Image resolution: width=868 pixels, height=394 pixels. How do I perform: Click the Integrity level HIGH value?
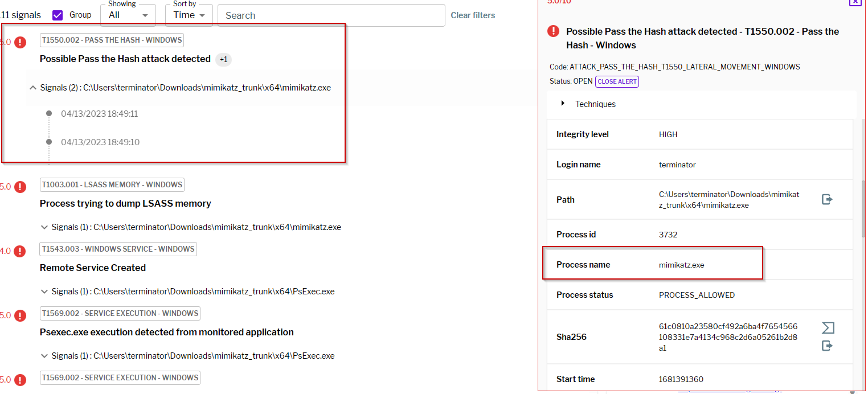pyautogui.click(x=668, y=134)
